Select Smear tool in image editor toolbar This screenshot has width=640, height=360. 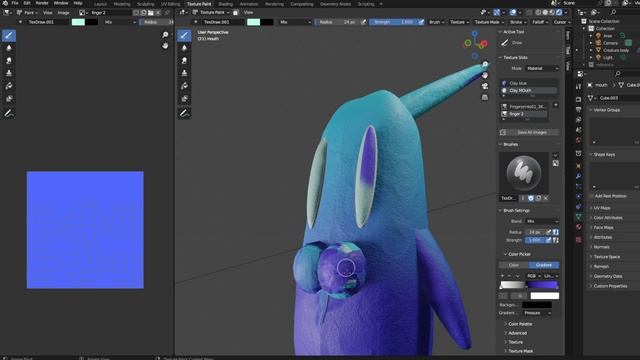click(x=9, y=61)
